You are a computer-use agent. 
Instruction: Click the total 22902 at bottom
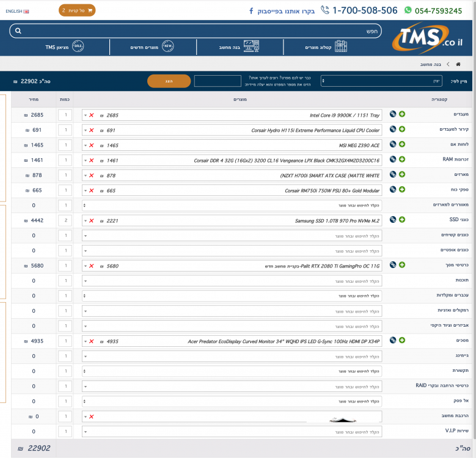tap(34, 448)
